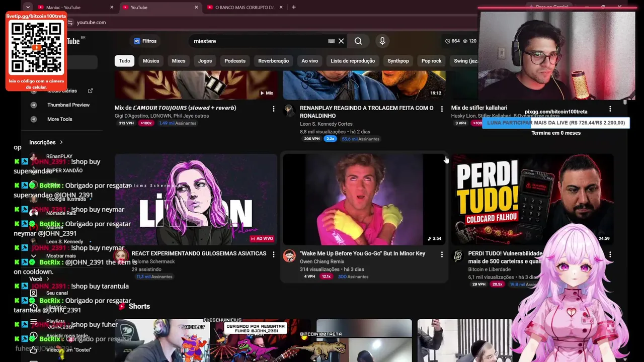Click the Paloma Schermack channel avatar
Viewport: 644px width, 362px height.
coord(121,256)
